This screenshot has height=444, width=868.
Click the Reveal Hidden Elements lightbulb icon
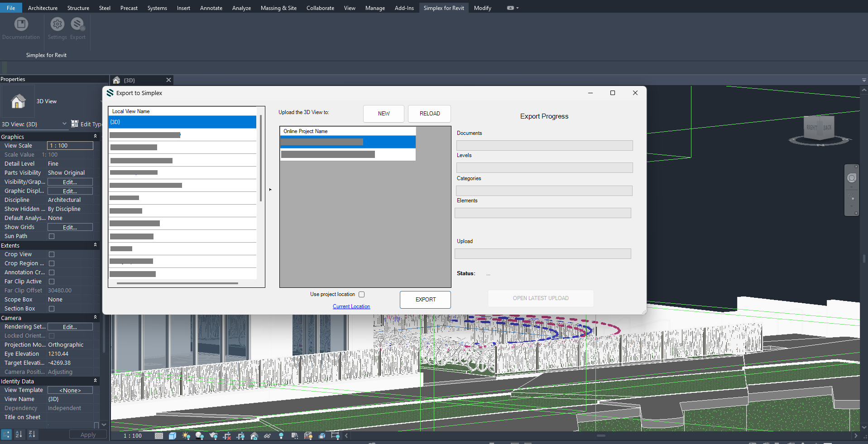(x=281, y=436)
